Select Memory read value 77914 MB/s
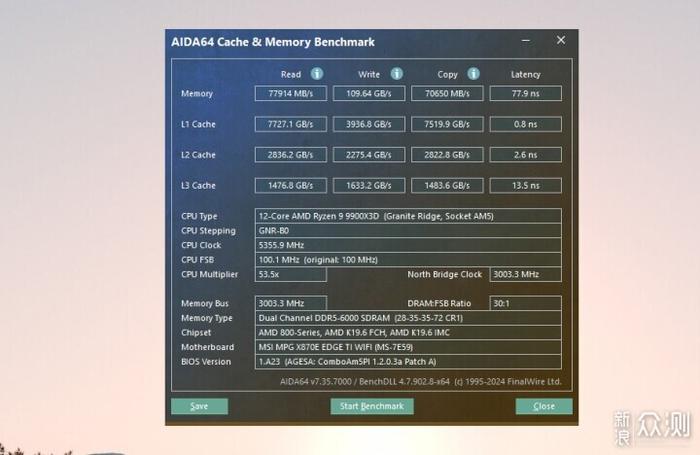 point(291,94)
